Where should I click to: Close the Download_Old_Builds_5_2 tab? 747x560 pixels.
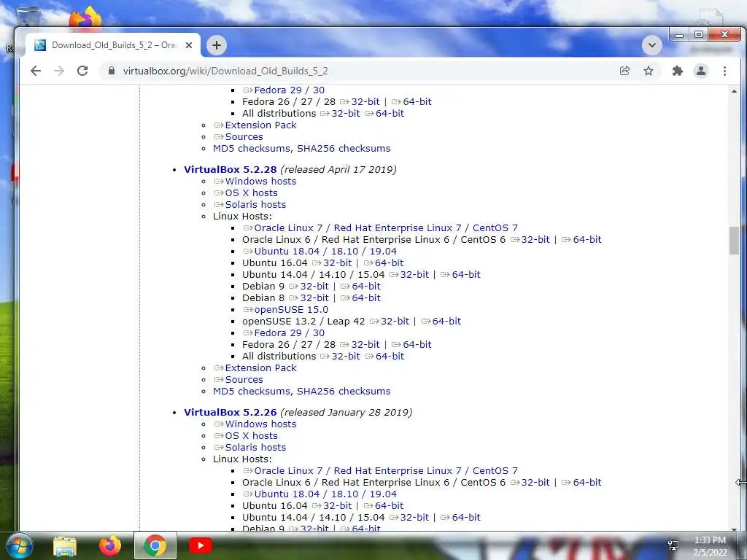(x=189, y=45)
